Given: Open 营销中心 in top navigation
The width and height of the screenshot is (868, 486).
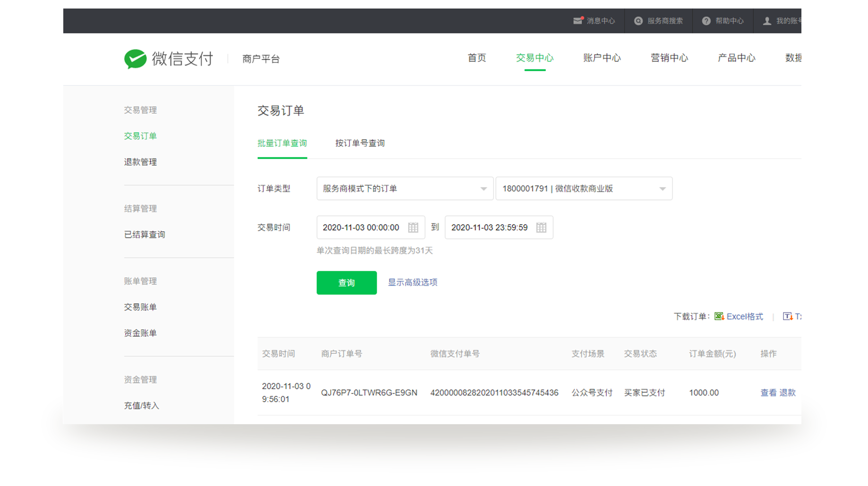Looking at the screenshot, I should point(670,58).
